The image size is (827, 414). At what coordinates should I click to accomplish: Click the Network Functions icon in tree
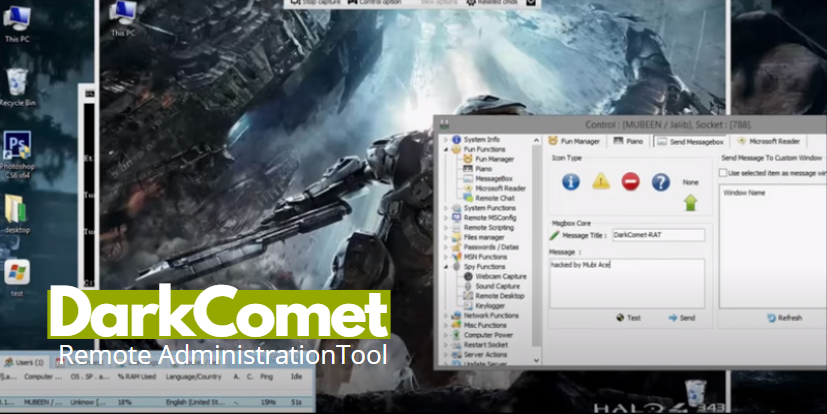point(456,315)
